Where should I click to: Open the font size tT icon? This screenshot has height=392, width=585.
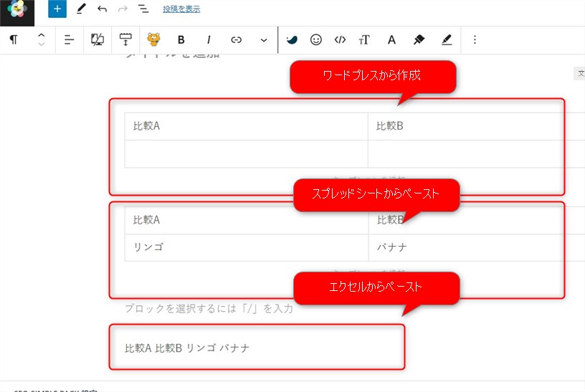pyautogui.click(x=364, y=39)
